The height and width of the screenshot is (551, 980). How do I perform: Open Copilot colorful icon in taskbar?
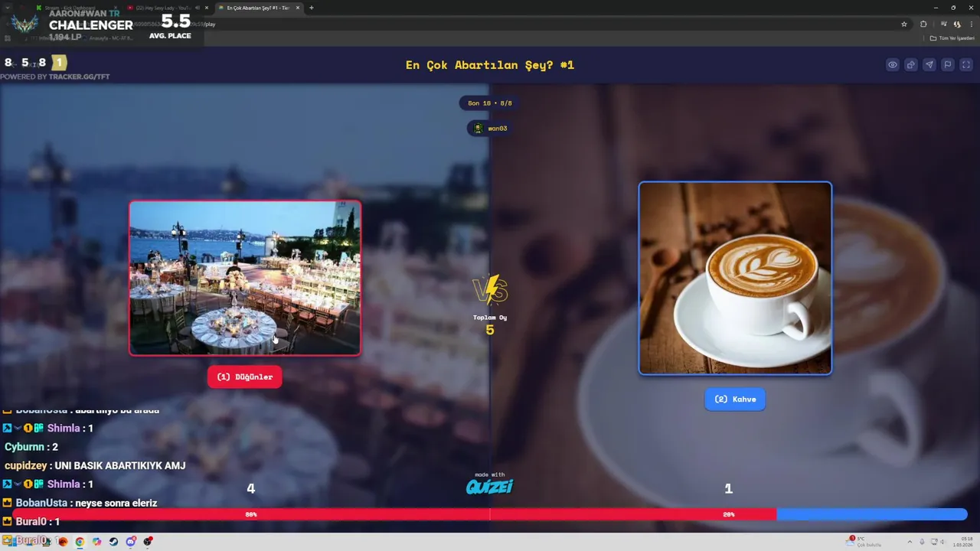(x=96, y=542)
